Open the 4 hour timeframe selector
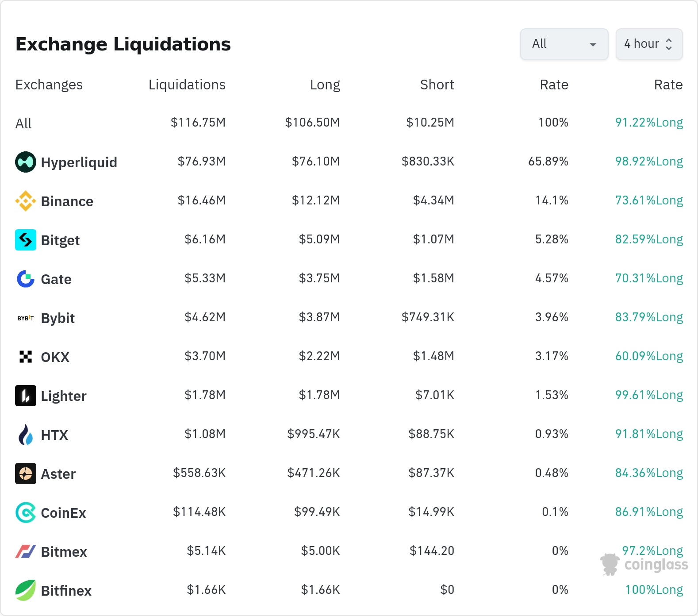Viewport: 698px width, 616px height. point(649,44)
